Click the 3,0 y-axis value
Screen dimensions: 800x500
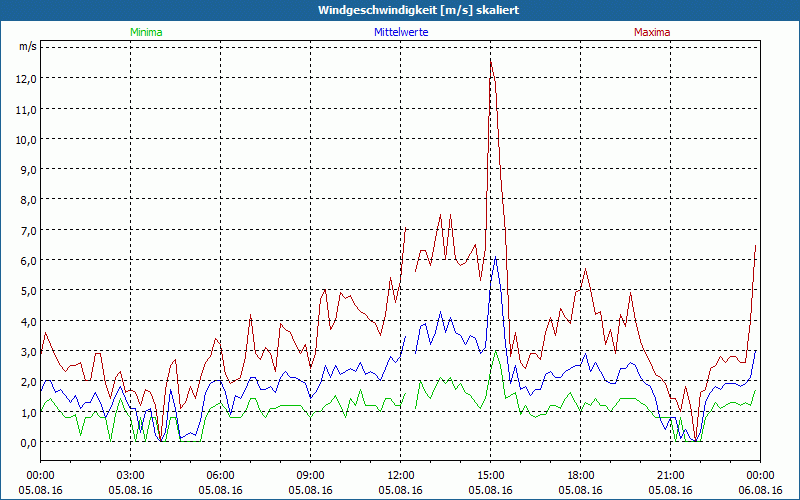(x=30, y=352)
